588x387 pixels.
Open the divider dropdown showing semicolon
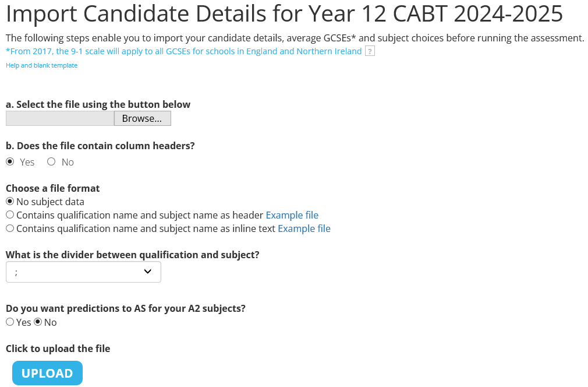point(83,272)
